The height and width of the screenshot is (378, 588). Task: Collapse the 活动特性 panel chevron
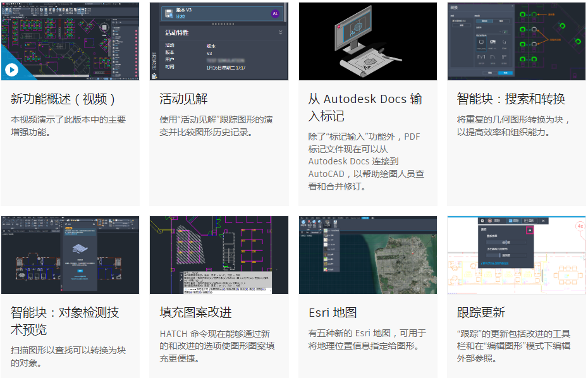tap(281, 33)
